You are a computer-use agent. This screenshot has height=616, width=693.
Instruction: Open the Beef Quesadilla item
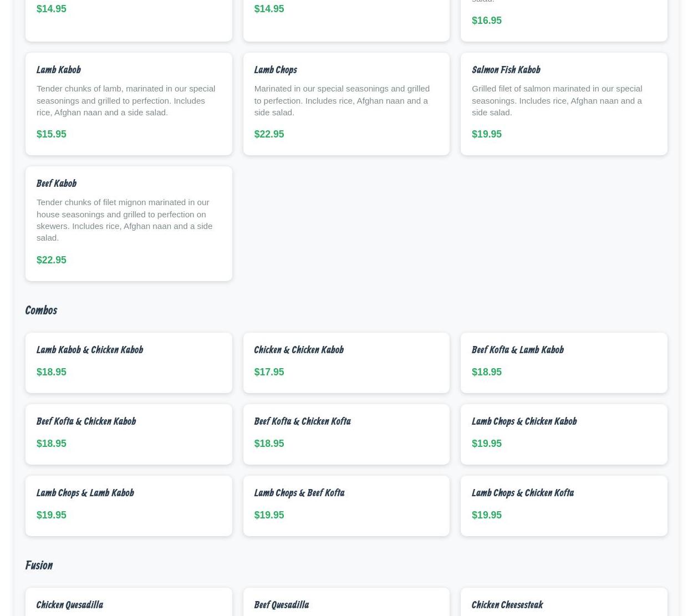[x=281, y=605]
